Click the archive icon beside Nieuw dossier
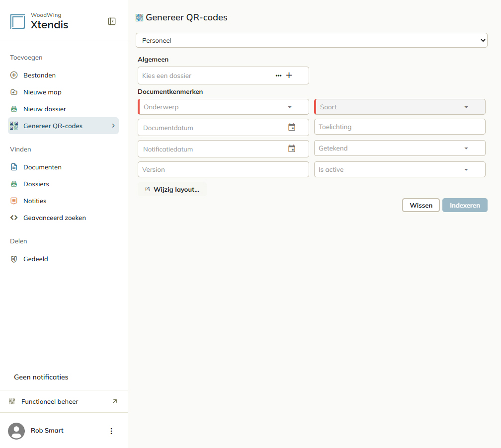The image size is (501, 448). click(x=14, y=109)
